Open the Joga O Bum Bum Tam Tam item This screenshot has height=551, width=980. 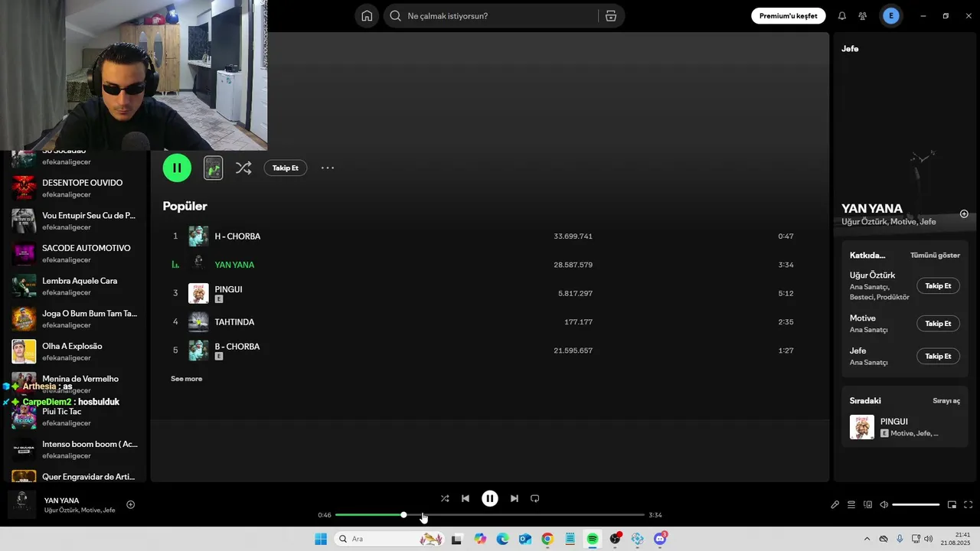tap(75, 318)
